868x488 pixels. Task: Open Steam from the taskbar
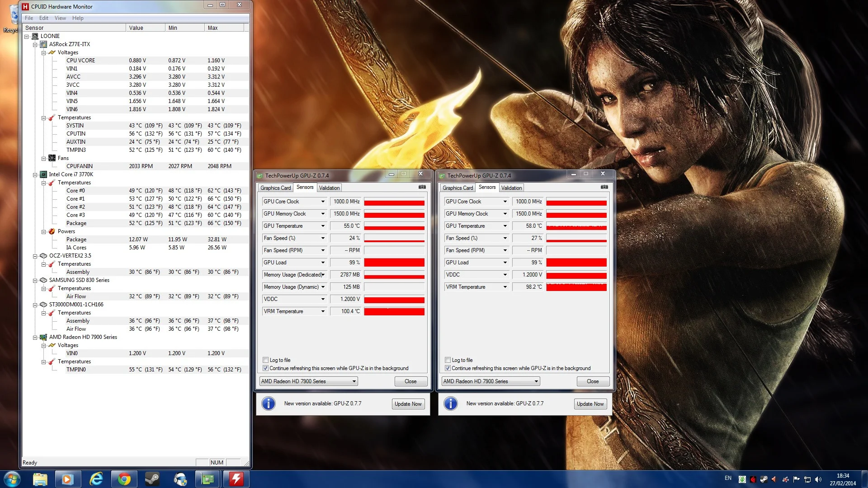pyautogui.click(x=152, y=479)
